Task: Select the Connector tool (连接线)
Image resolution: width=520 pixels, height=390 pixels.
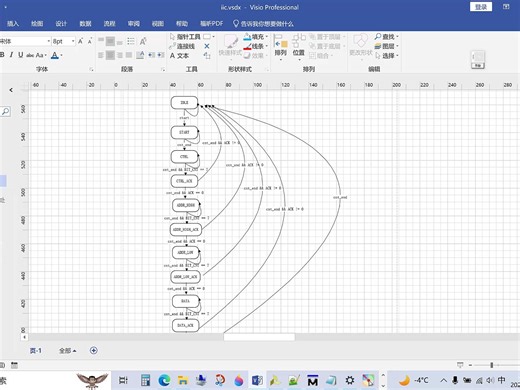Action: [182, 46]
